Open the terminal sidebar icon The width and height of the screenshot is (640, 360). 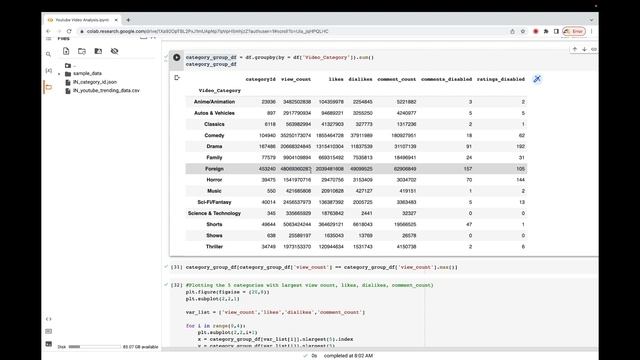click(x=49, y=344)
